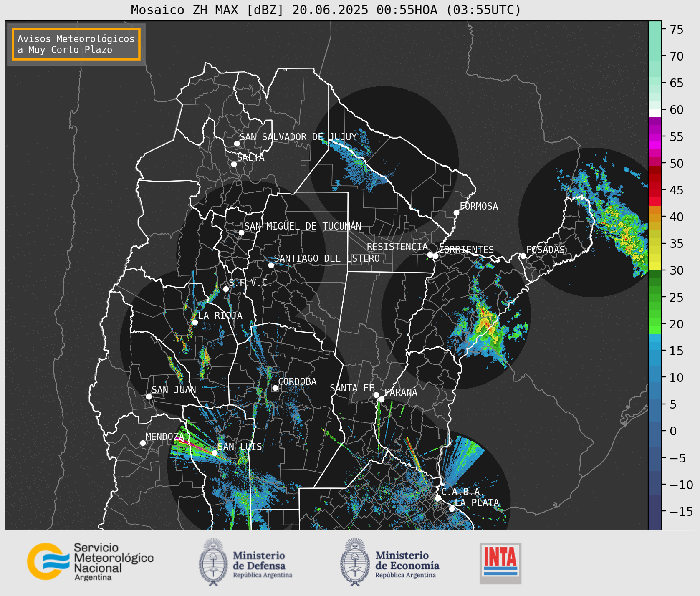700x596 pixels.
Task: Click the INTA logo
Action: point(500,563)
